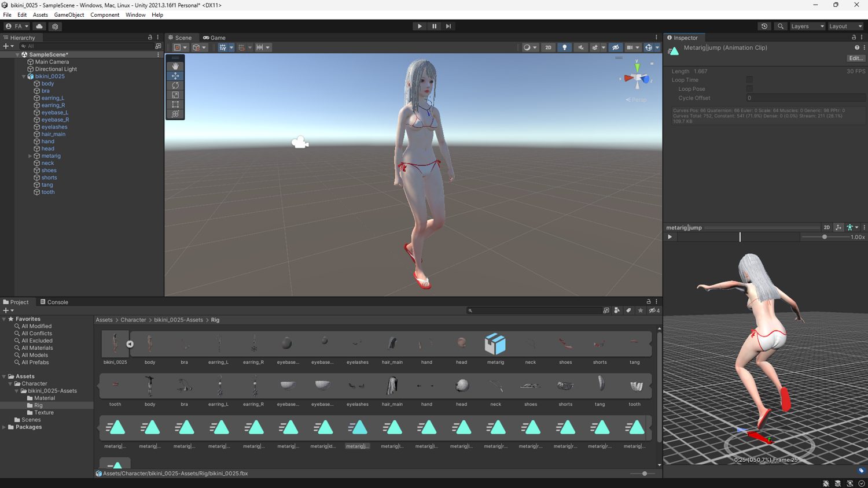Click the Project search by label icon

628,310
